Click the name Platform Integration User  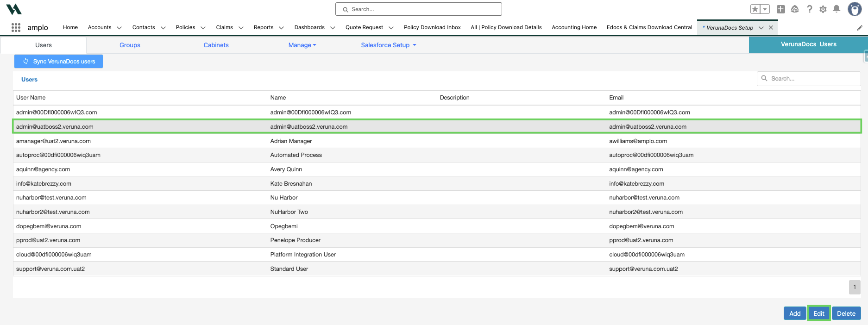303,255
